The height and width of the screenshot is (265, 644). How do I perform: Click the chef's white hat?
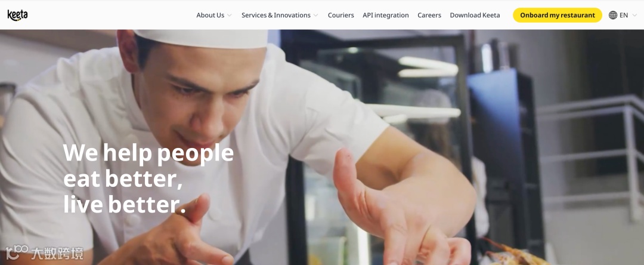pyautogui.click(x=202, y=38)
